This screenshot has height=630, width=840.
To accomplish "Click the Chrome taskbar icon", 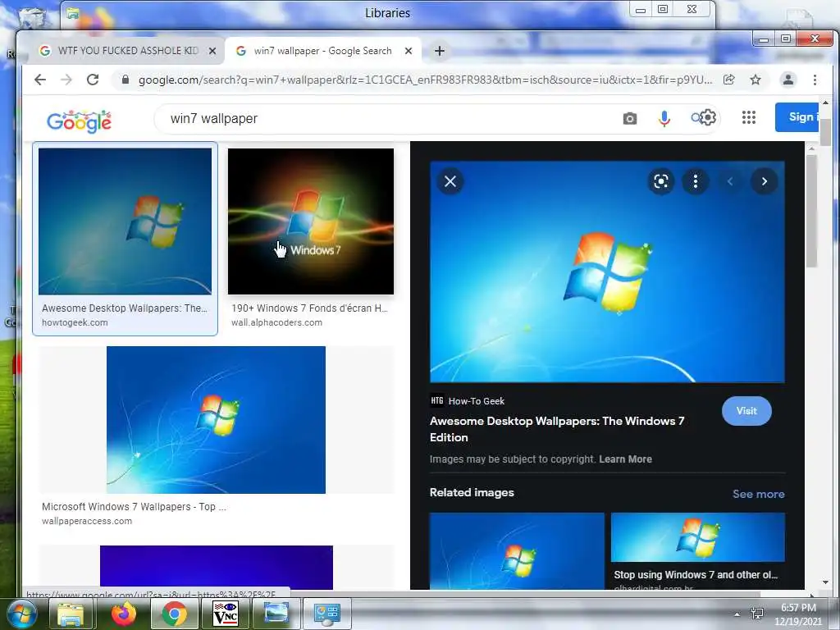I will click(175, 614).
